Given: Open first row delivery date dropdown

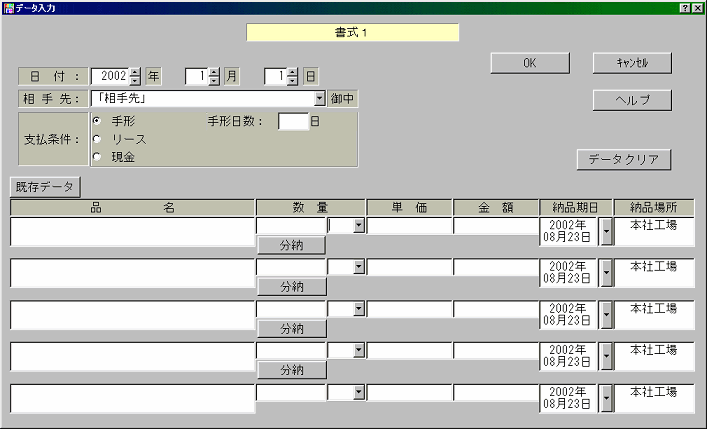Looking at the screenshot, I should (605, 233).
